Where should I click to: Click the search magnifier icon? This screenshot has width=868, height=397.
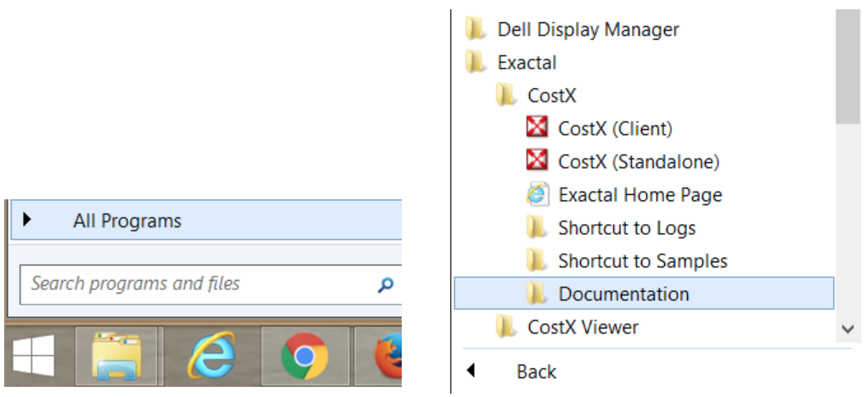tap(386, 285)
